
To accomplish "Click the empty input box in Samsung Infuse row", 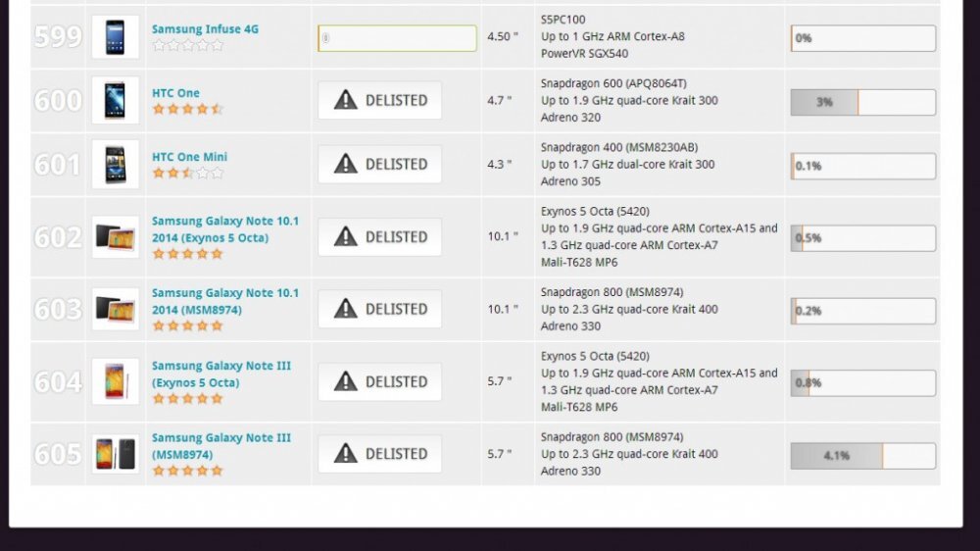I will (397, 38).
